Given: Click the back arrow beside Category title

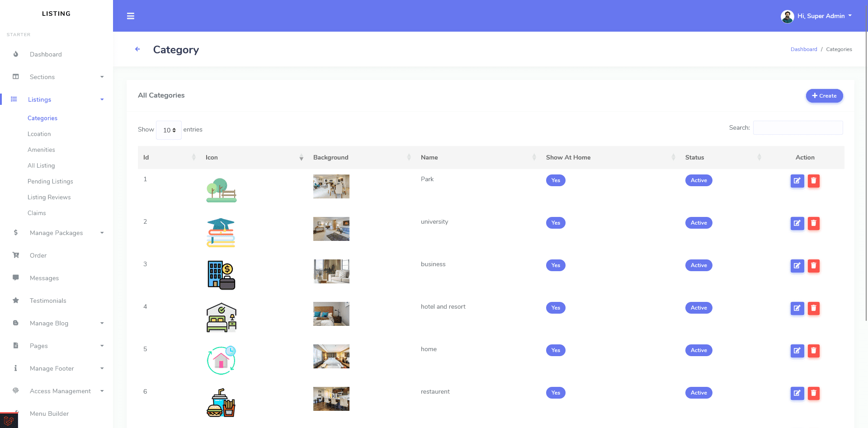Looking at the screenshot, I should [137, 49].
